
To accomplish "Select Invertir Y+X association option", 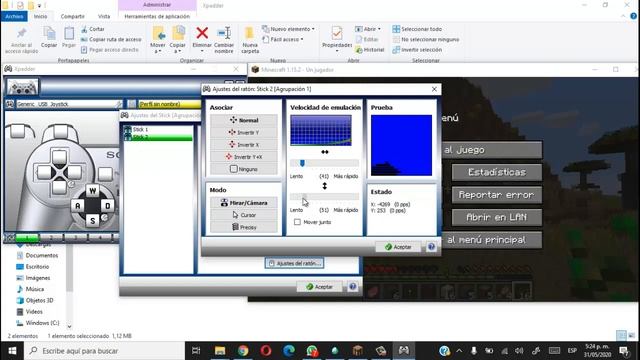I will [x=244, y=157].
